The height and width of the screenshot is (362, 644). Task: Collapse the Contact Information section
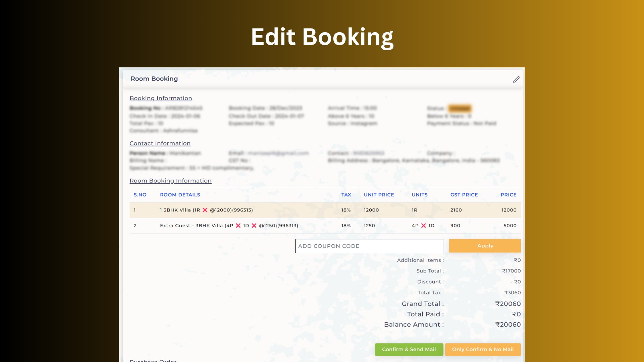160,143
